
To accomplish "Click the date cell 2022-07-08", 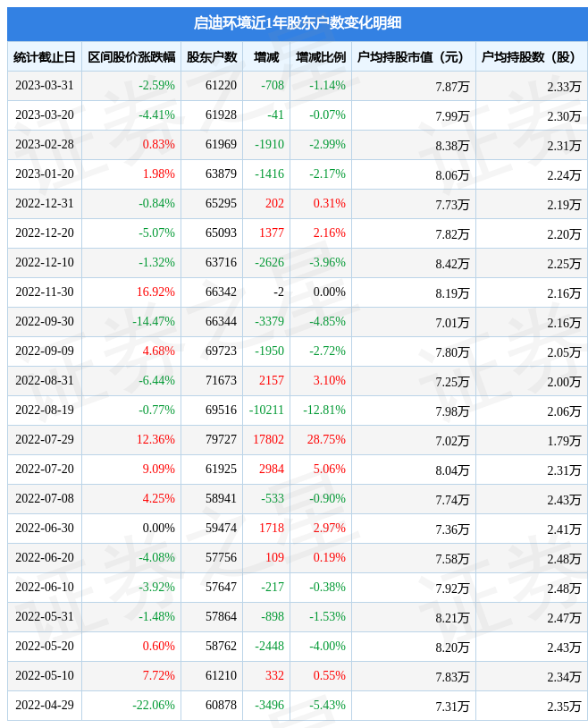I will 45,499.
